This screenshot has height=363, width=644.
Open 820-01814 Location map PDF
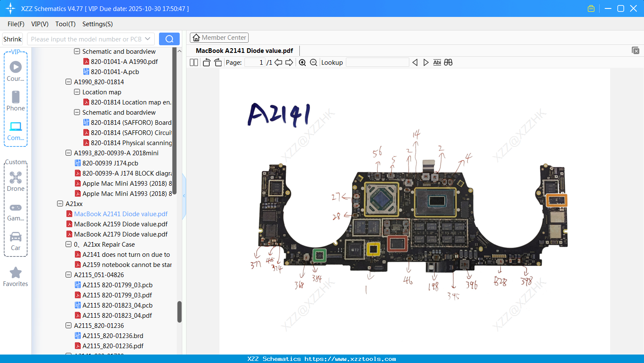click(127, 102)
